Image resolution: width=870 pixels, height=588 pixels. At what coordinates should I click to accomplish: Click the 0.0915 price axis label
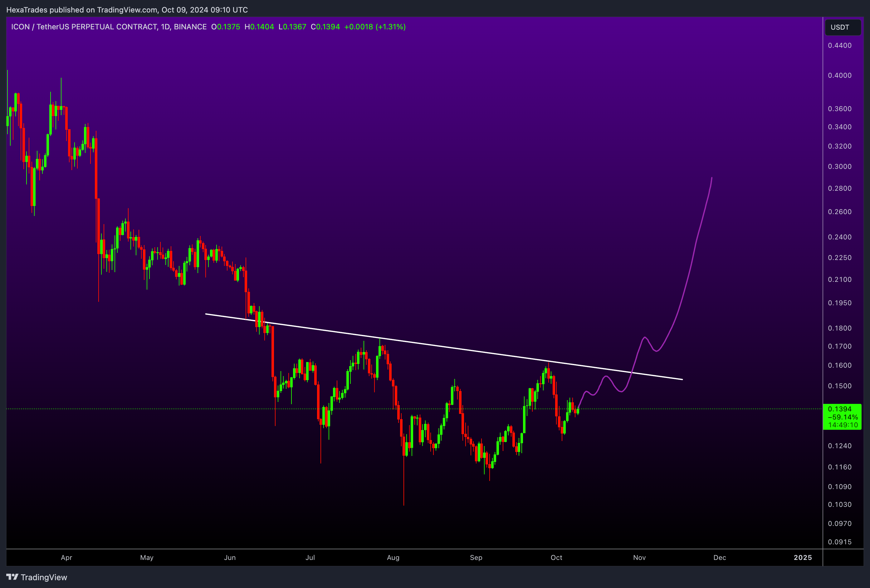click(x=840, y=542)
